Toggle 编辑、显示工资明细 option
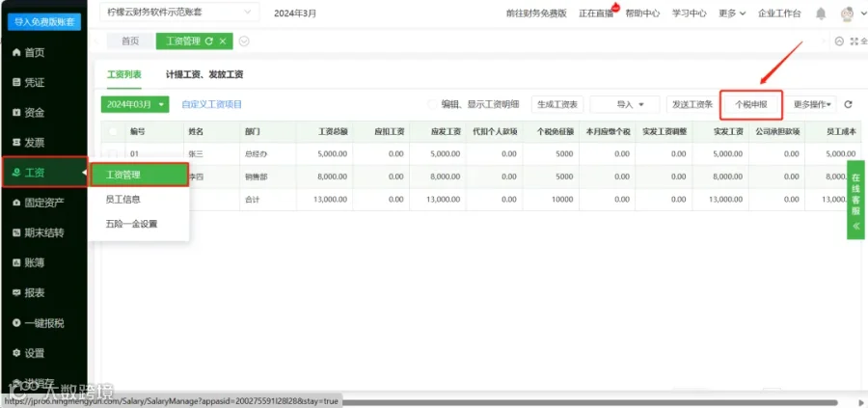This screenshot has height=408, width=868. point(432,104)
